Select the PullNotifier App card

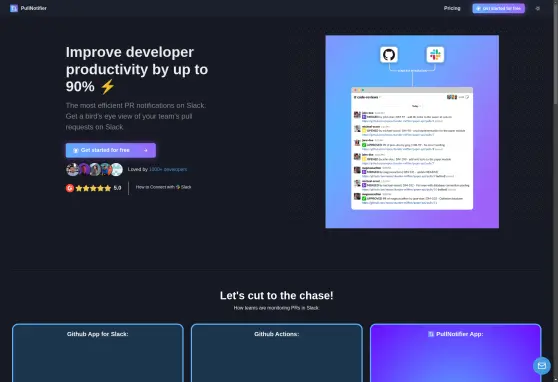tap(456, 353)
